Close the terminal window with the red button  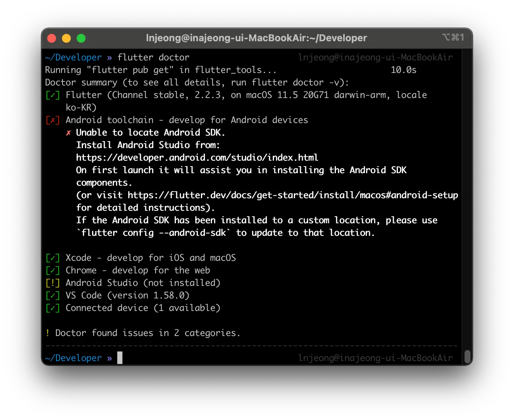click(x=52, y=38)
